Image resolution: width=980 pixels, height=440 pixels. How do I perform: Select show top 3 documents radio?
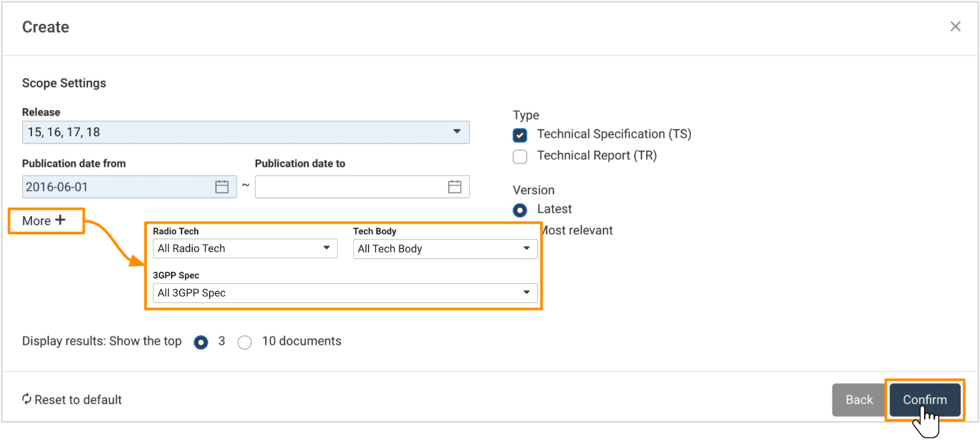coord(201,342)
